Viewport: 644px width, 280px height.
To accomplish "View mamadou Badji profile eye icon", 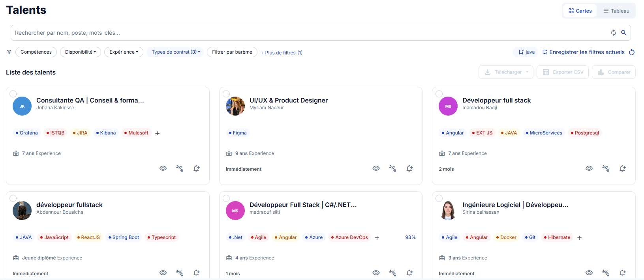I will click(x=589, y=168).
